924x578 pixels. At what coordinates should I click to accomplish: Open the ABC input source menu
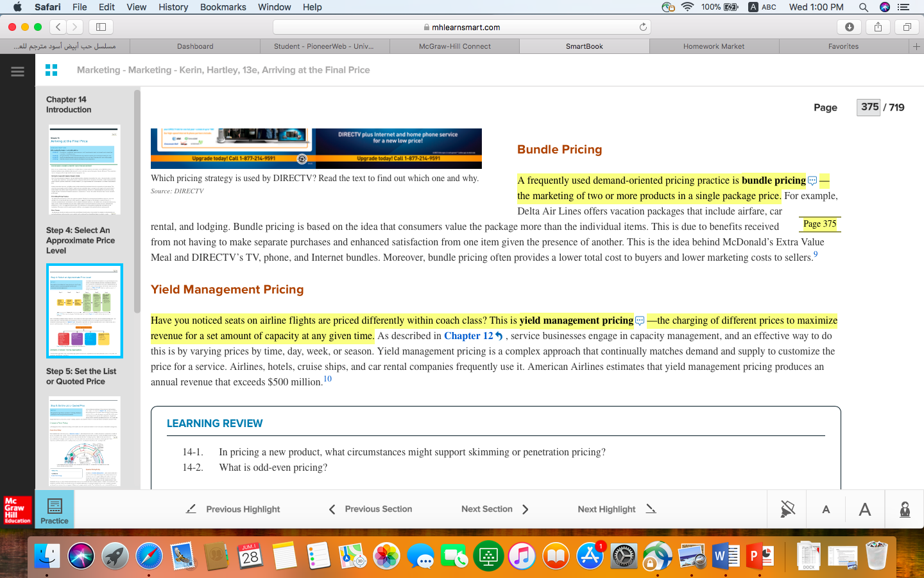pyautogui.click(x=762, y=7)
